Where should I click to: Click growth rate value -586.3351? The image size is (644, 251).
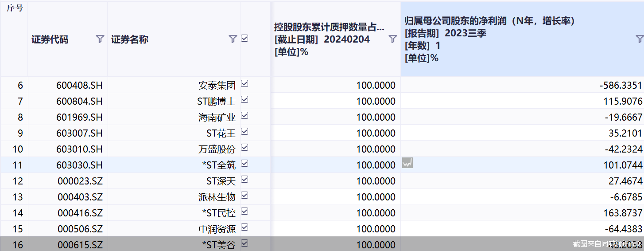point(621,85)
